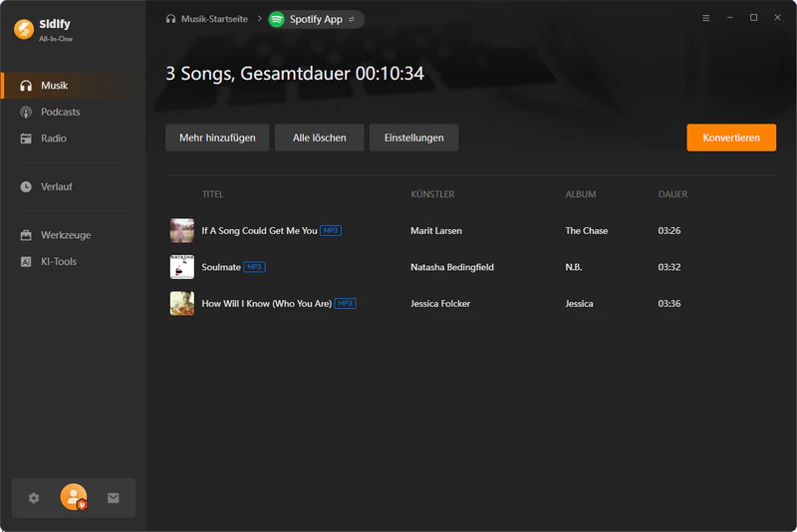Click artist Natasha Bedingfield

[x=452, y=267]
